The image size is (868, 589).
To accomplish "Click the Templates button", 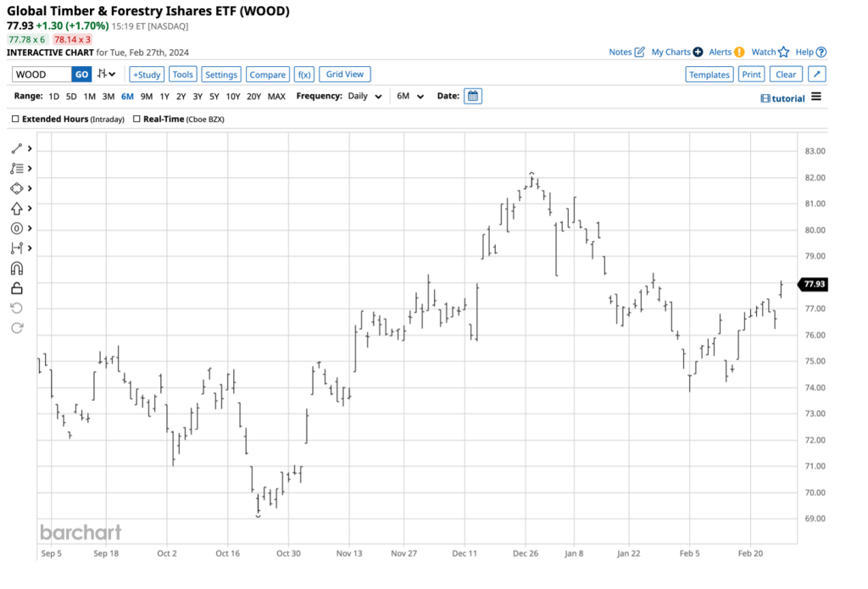I will [709, 75].
